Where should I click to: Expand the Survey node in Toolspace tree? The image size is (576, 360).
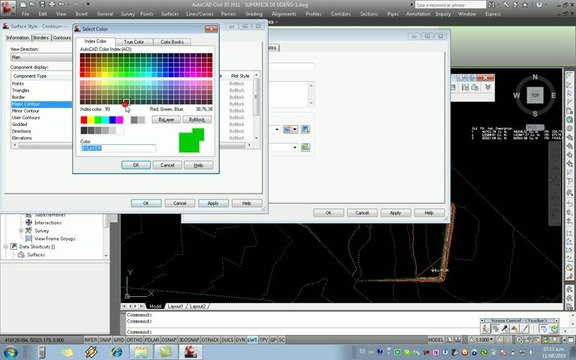coord(21,231)
